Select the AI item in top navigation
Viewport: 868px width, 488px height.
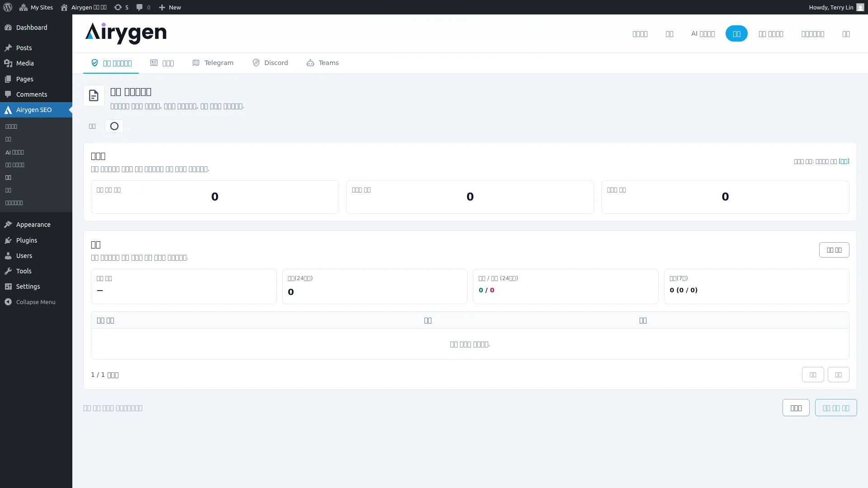[x=703, y=34]
